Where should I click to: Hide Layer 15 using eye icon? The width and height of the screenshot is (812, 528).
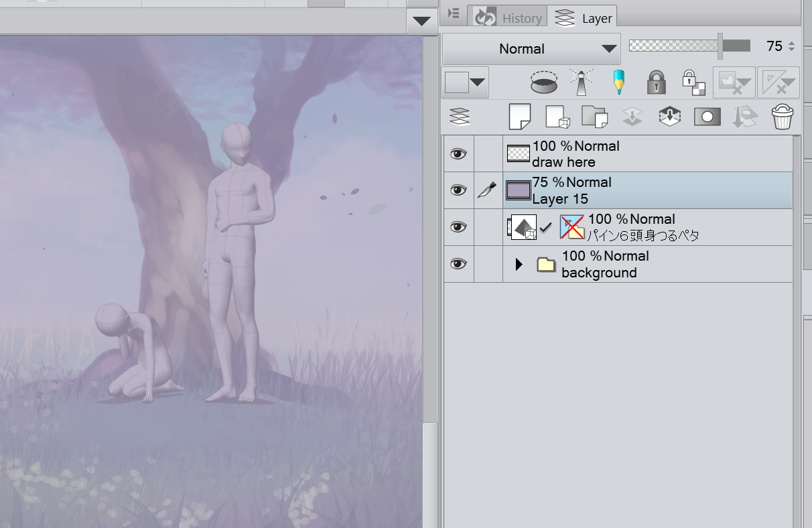pos(458,190)
